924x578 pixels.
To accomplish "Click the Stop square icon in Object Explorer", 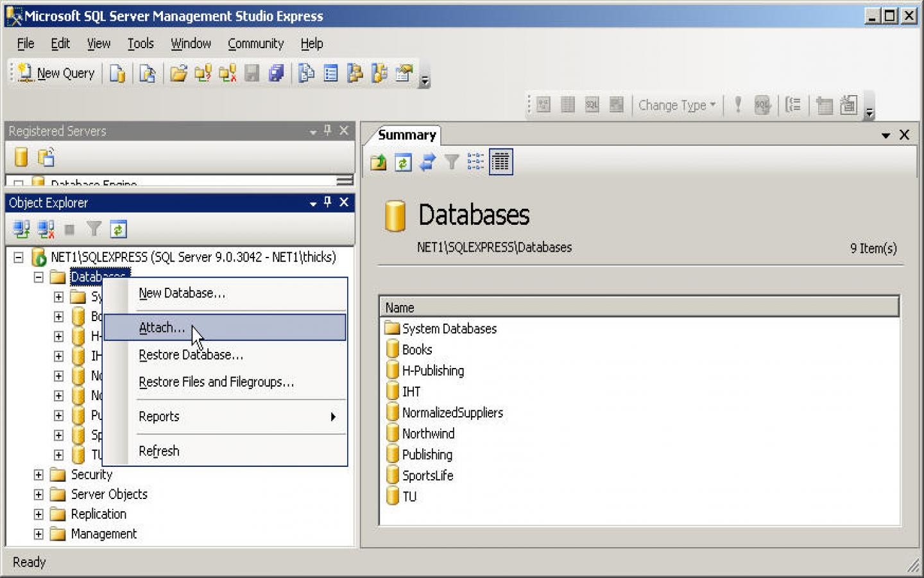I will point(70,229).
